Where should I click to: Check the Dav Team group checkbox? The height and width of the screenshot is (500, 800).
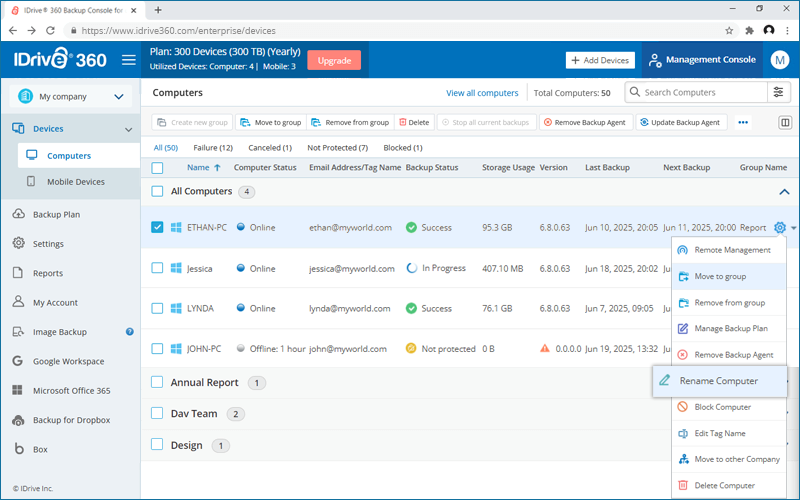[157, 413]
